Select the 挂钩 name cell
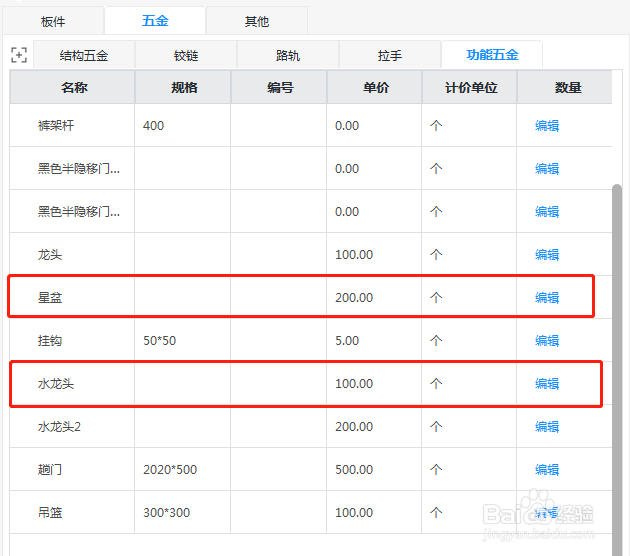 tap(72, 340)
